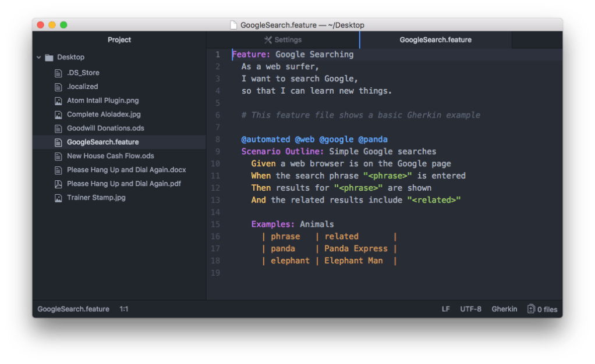The width and height of the screenshot is (595, 364).
Task: Click the file icon beside GoogleSearch.feature in the tree
Action: (x=59, y=142)
